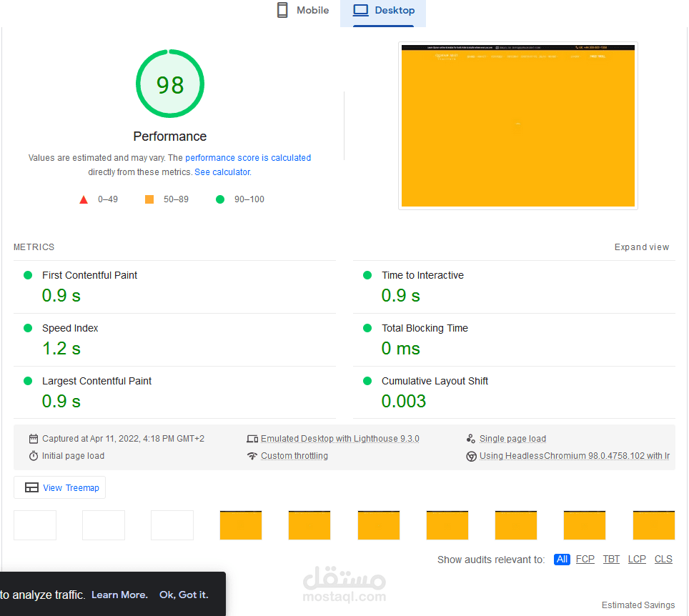Open Using HeadlessChromium 98.0.4758.102 details

click(575, 456)
